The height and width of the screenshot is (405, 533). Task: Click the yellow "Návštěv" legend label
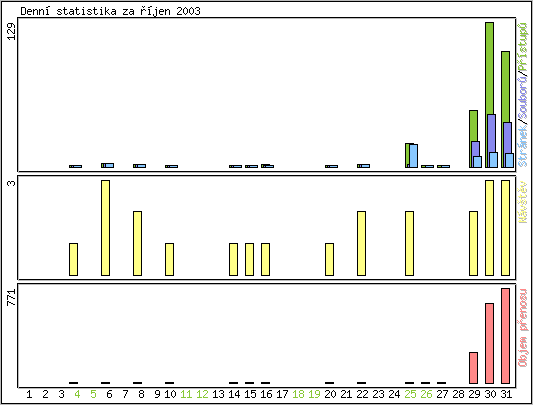[x=523, y=202]
